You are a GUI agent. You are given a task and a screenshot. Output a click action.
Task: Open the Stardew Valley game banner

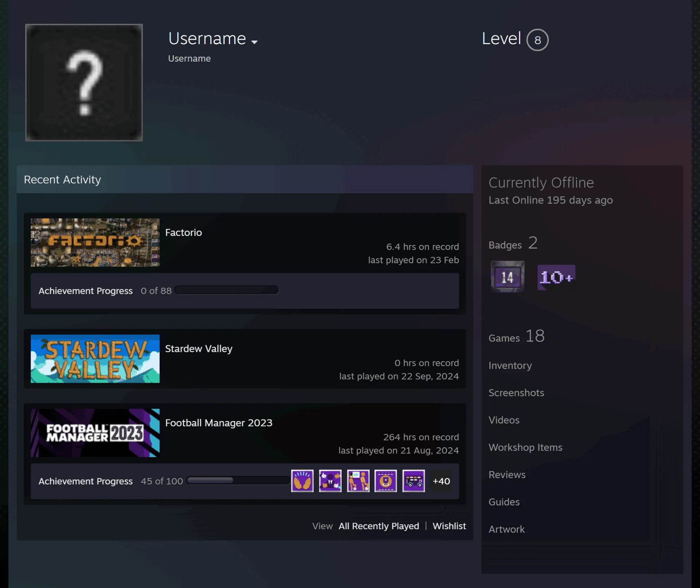95,359
